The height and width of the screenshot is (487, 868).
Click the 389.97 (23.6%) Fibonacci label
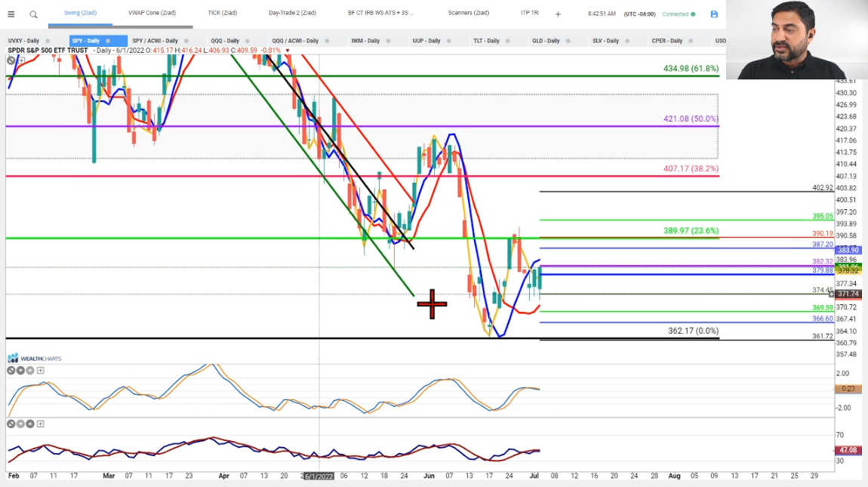click(x=691, y=230)
